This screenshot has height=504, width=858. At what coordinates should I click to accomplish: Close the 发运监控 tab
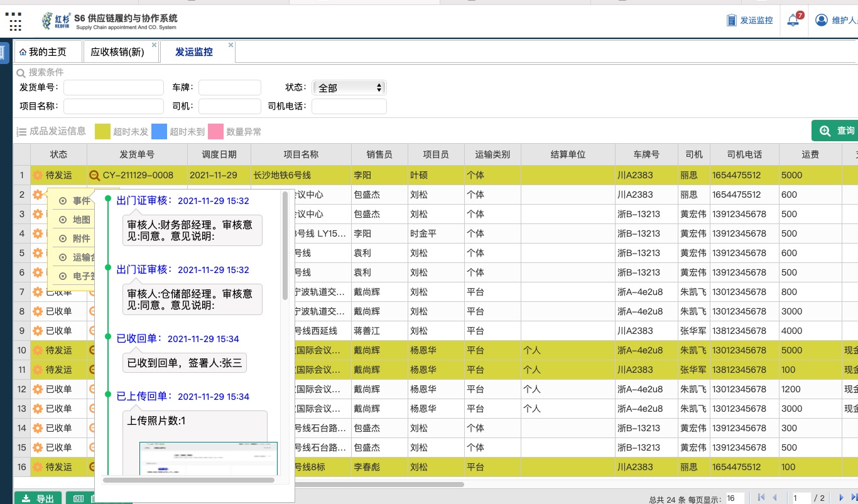pos(231,45)
